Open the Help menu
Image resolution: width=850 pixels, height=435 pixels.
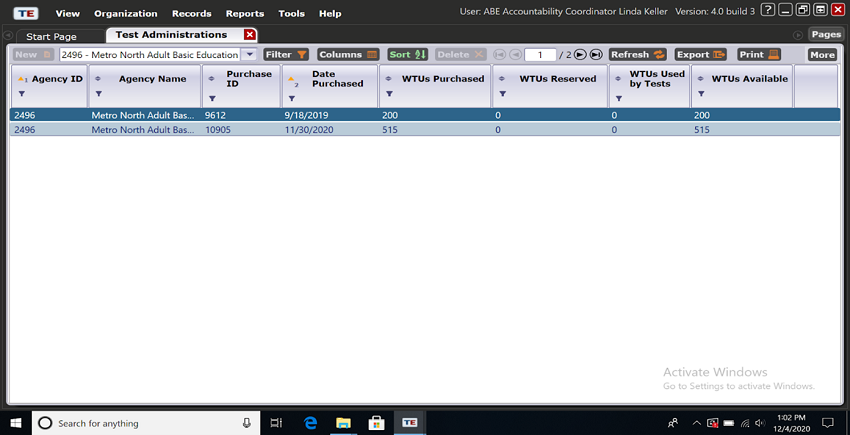[330, 14]
